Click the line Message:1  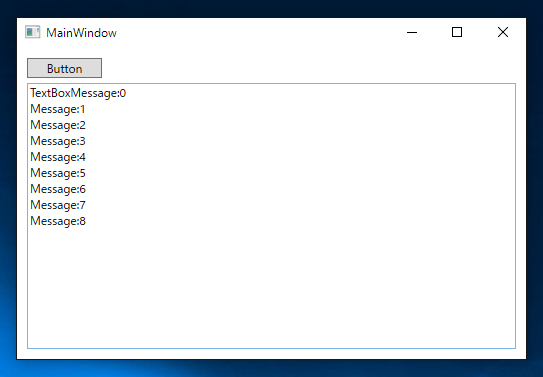coord(57,109)
